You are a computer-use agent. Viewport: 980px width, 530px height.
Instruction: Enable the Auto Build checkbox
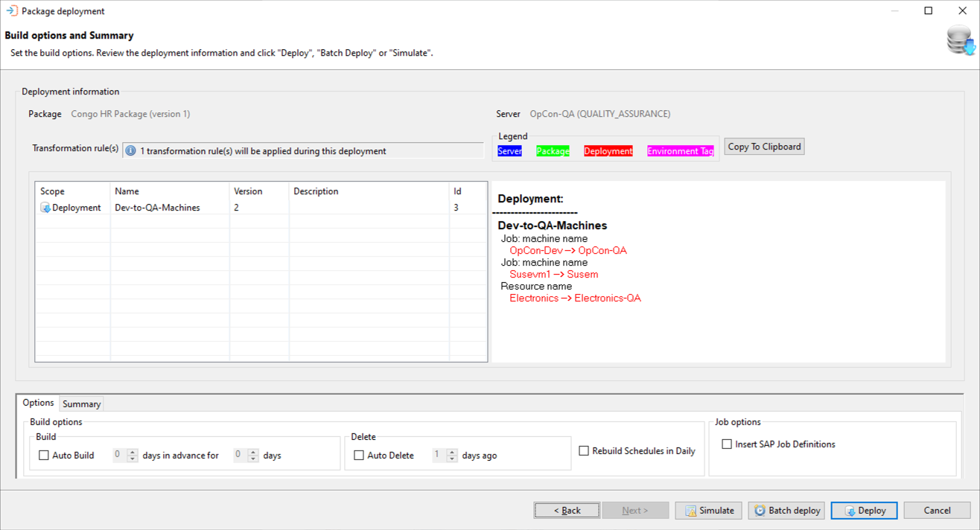click(x=44, y=455)
